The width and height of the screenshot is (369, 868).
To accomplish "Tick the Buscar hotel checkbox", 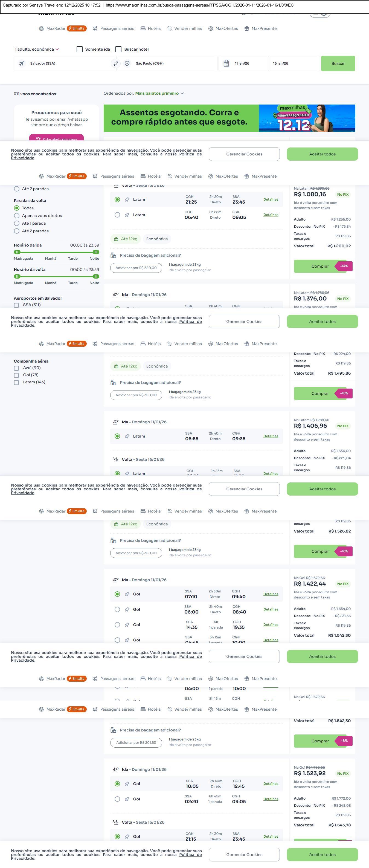I will tap(118, 49).
